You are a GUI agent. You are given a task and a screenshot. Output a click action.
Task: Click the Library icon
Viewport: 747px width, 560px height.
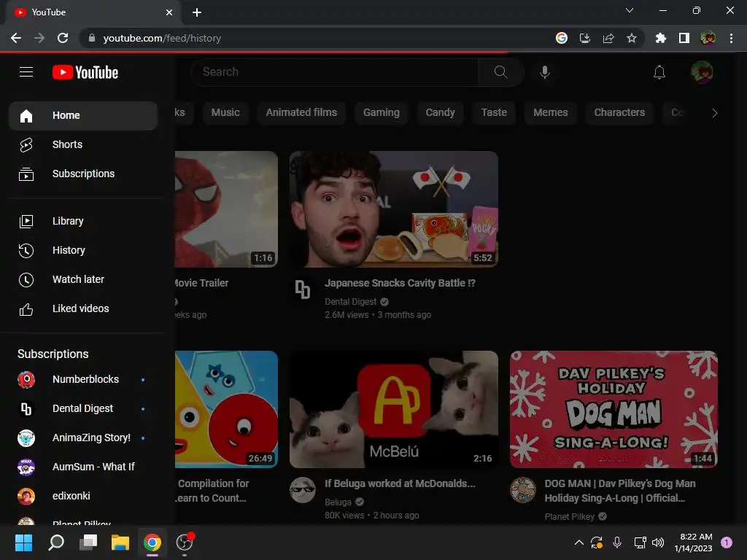tap(26, 222)
